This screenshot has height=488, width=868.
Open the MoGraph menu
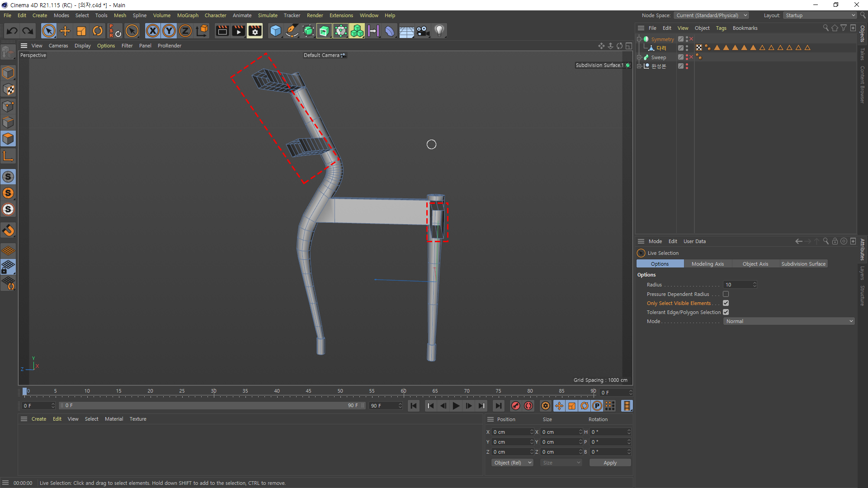188,15
